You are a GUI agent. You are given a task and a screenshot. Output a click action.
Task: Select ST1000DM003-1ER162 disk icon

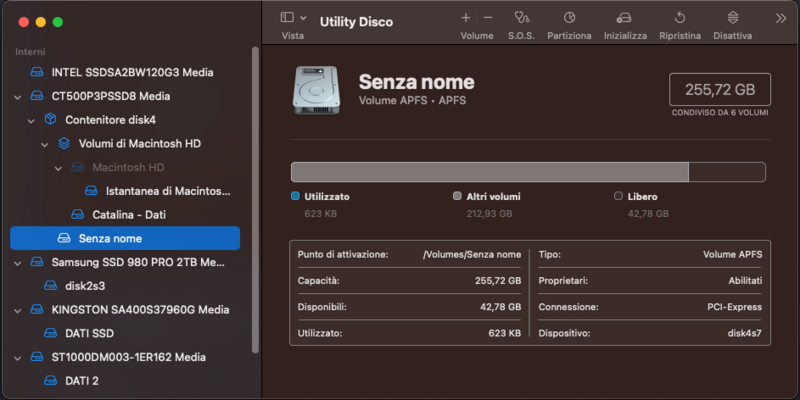(37, 357)
